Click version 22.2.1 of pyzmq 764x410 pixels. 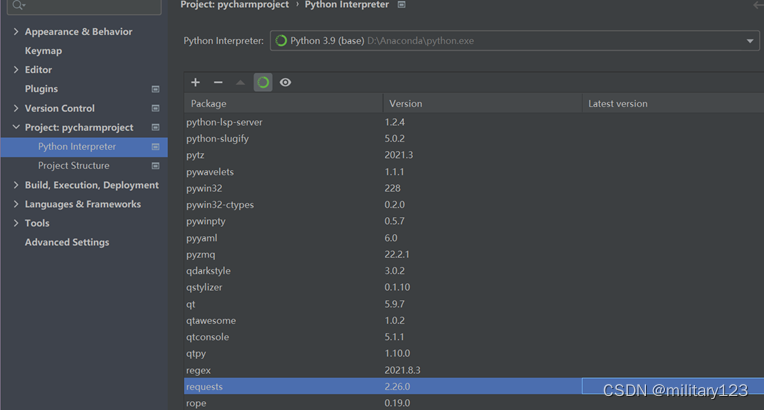pos(397,254)
